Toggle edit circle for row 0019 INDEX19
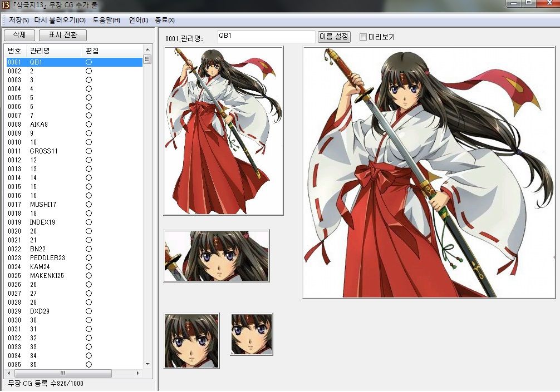 tap(89, 222)
